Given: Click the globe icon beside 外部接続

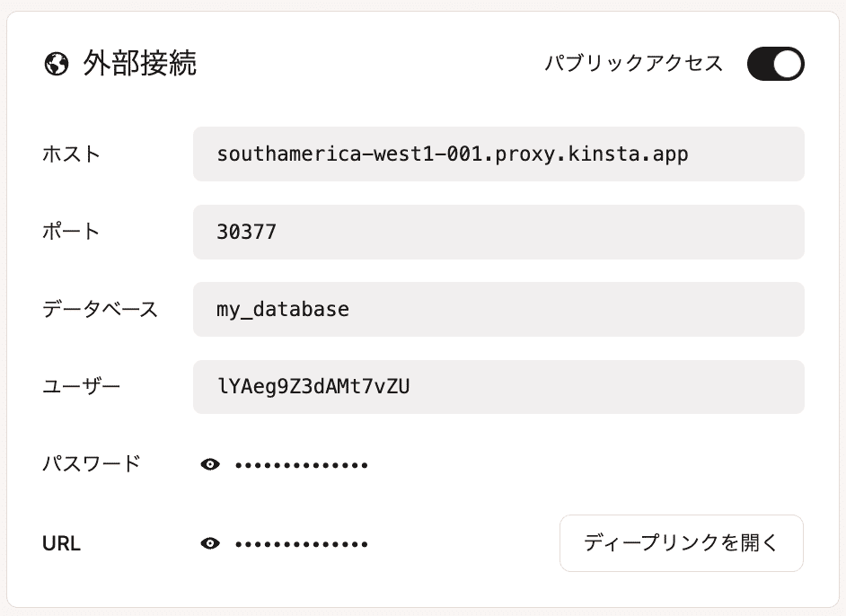Looking at the screenshot, I should (57, 65).
